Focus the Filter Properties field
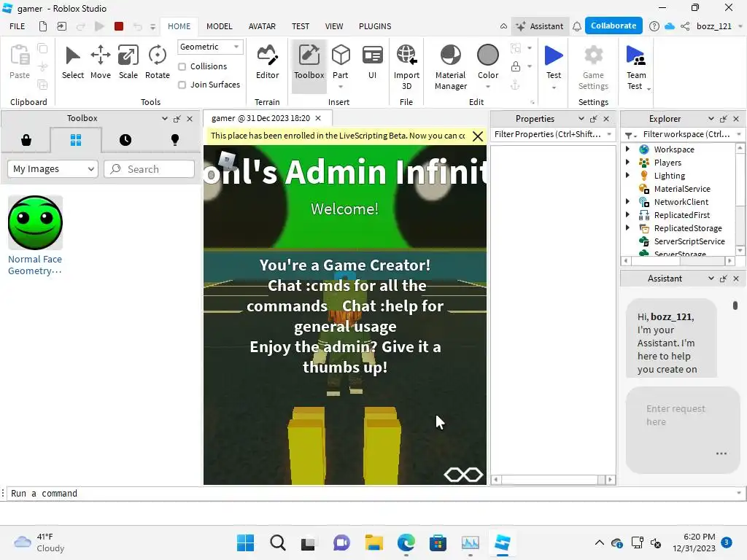The width and height of the screenshot is (747, 560). pos(553,134)
